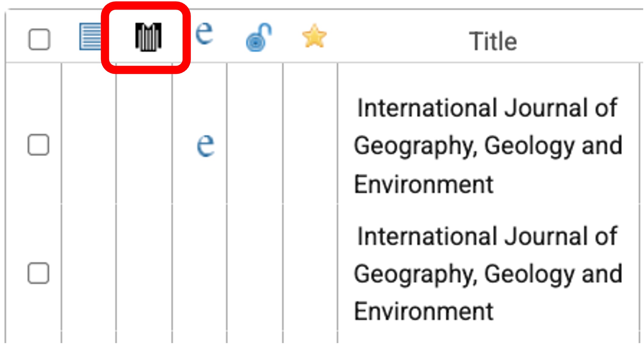Open first International Journal of Geography title
The width and height of the screenshot is (644, 344).
pyautogui.click(x=487, y=146)
